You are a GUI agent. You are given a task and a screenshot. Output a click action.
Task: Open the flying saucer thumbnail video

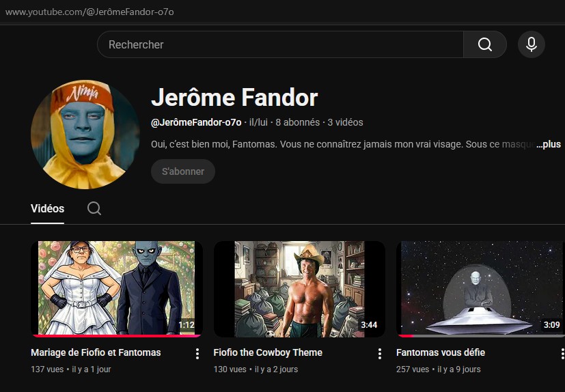coord(480,288)
